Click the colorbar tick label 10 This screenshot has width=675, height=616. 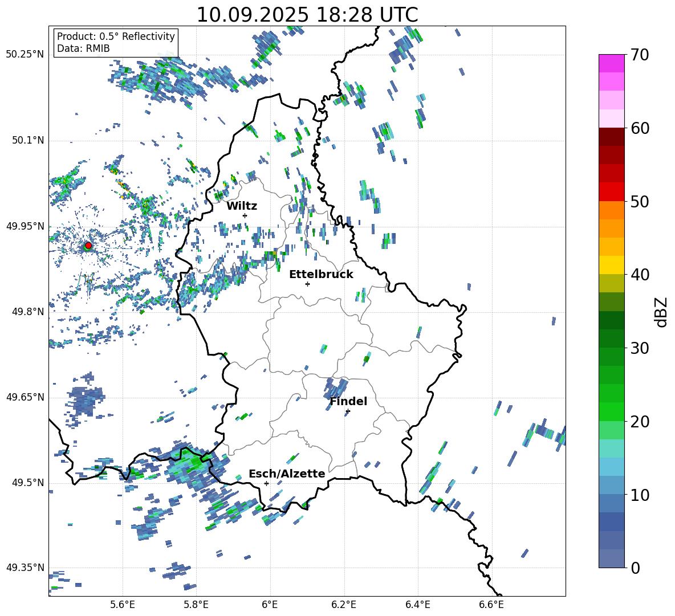640,495
